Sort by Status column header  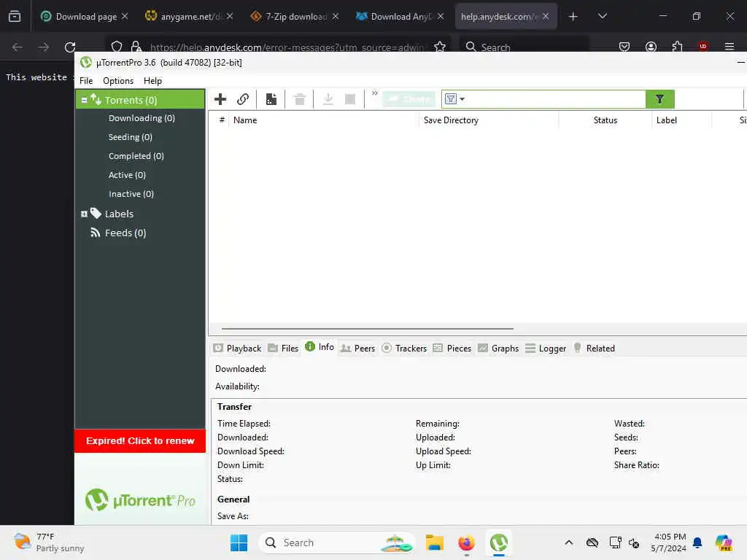click(605, 120)
